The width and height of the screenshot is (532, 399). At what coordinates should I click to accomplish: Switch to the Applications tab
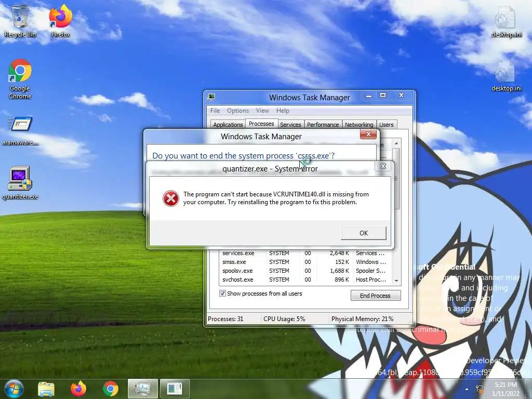pos(228,125)
